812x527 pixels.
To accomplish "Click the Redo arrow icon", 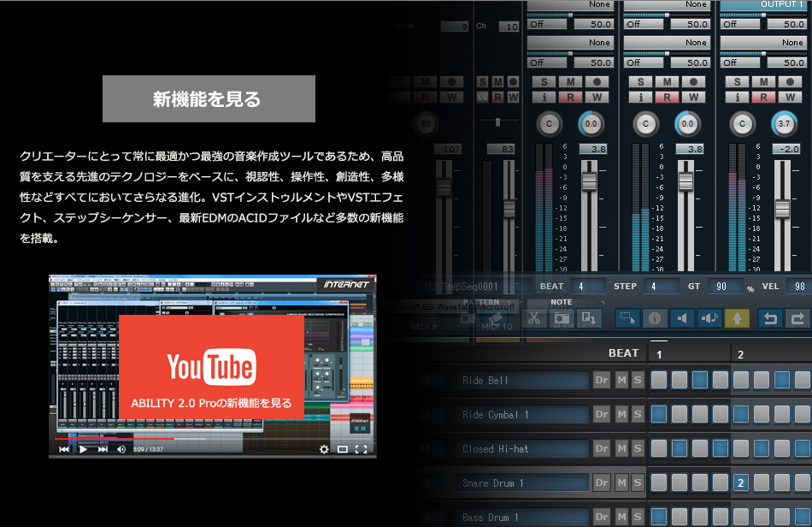I will coord(797,318).
